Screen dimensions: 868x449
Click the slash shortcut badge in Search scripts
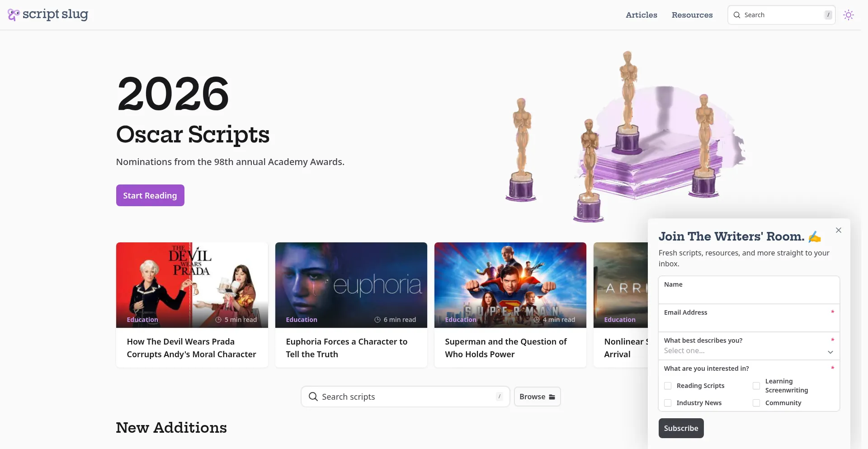[x=499, y=397]
